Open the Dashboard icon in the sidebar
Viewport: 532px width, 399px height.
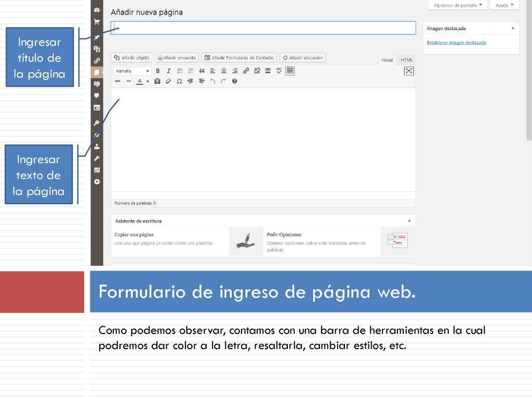click(x=97, y=10)
